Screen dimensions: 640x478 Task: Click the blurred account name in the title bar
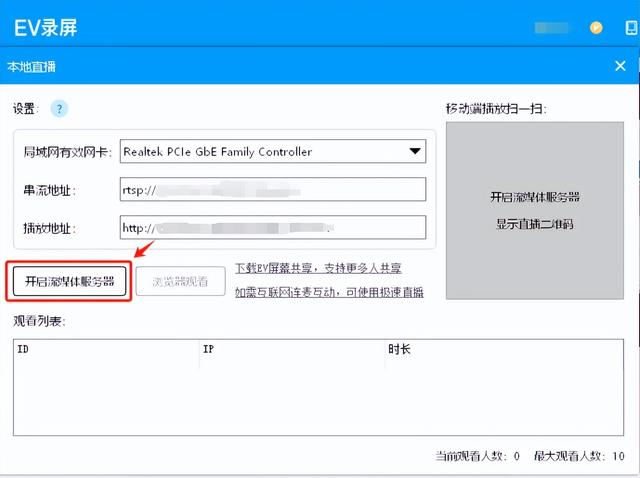pos(552,28)
